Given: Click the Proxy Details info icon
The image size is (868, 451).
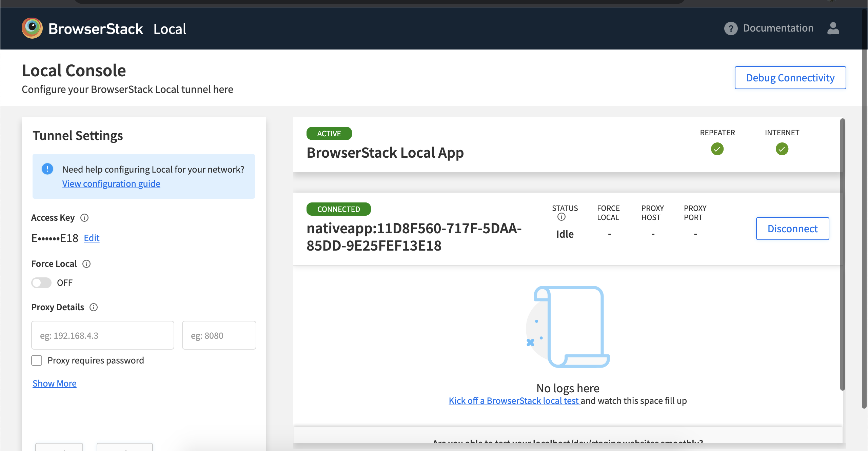Looking at the screenshot, I should [94, 307].
